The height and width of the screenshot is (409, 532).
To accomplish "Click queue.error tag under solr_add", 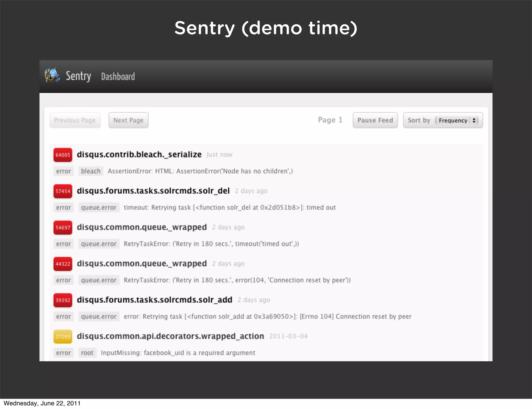I will point(99,316).
